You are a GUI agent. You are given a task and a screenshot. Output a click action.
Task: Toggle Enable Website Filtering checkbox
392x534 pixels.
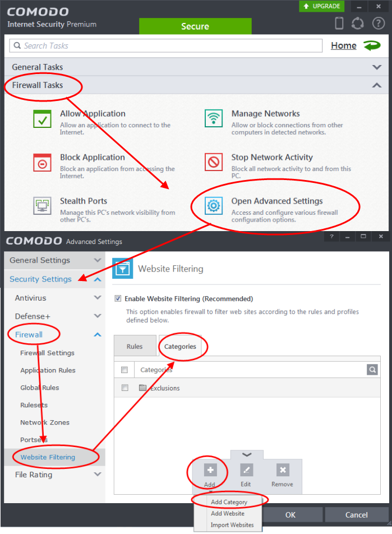click(118, 299)
